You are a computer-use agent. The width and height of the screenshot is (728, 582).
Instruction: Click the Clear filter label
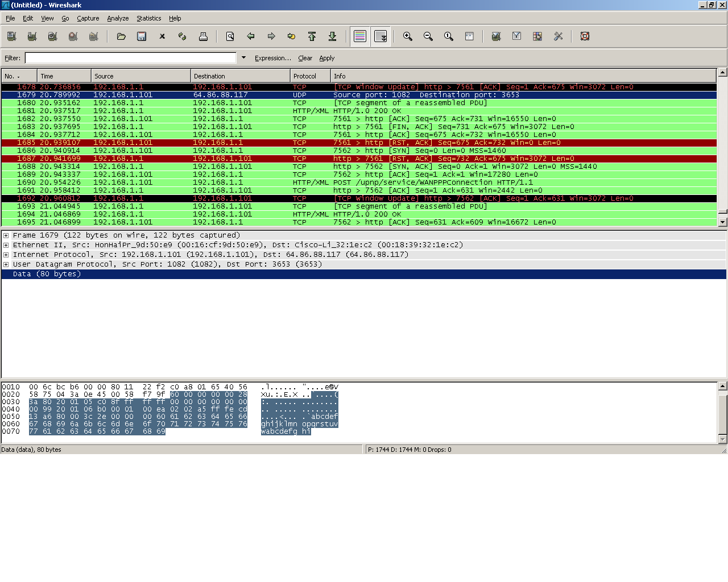pos(305,57)
